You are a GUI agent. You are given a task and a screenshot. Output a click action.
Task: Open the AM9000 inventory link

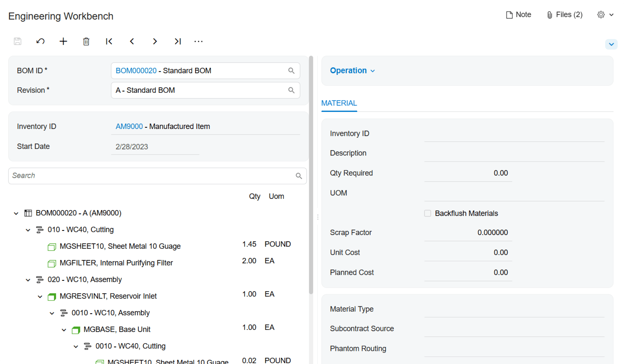(x=129, y=126)
